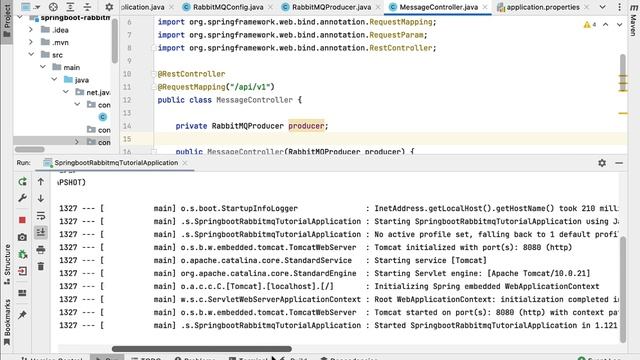Switch to RabbitMQProducer.java tab
640x360 pixels.
click(332, 7)
